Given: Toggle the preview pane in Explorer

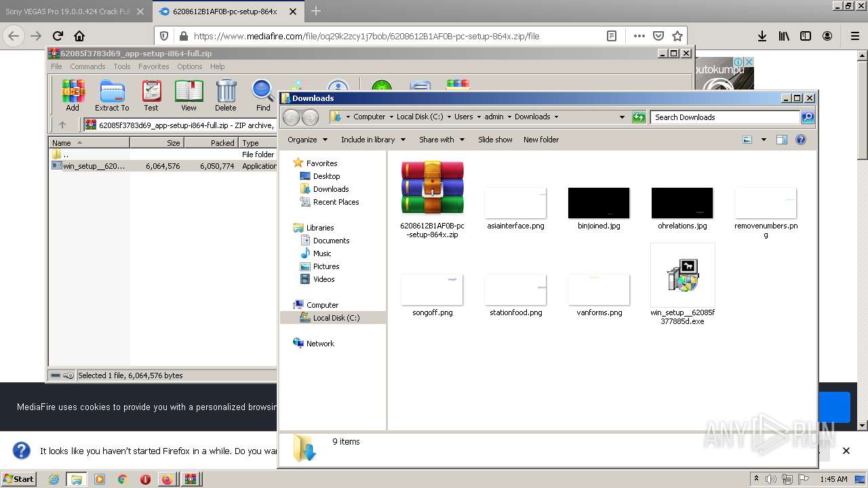Looking at the screenshot, I should click(x=782, y=140).
